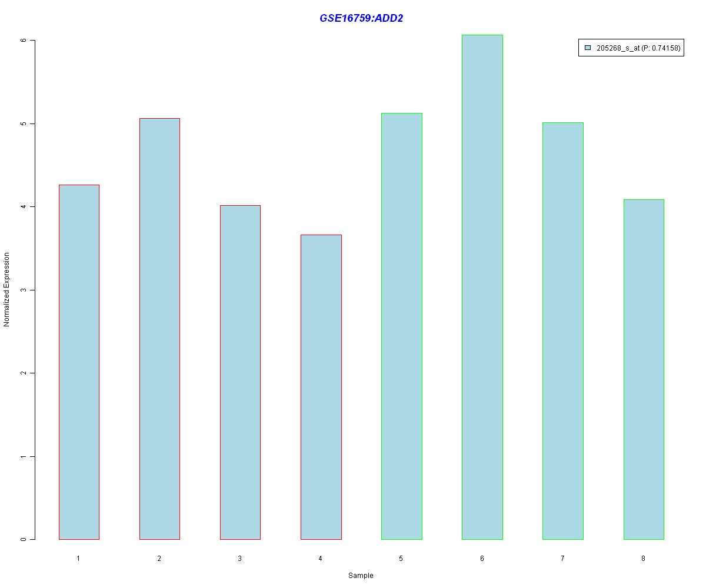Viewport: 706px width, 588px height.
Task: Click the legend color swatch for 205268_s_at
Action: pos(588,49)
